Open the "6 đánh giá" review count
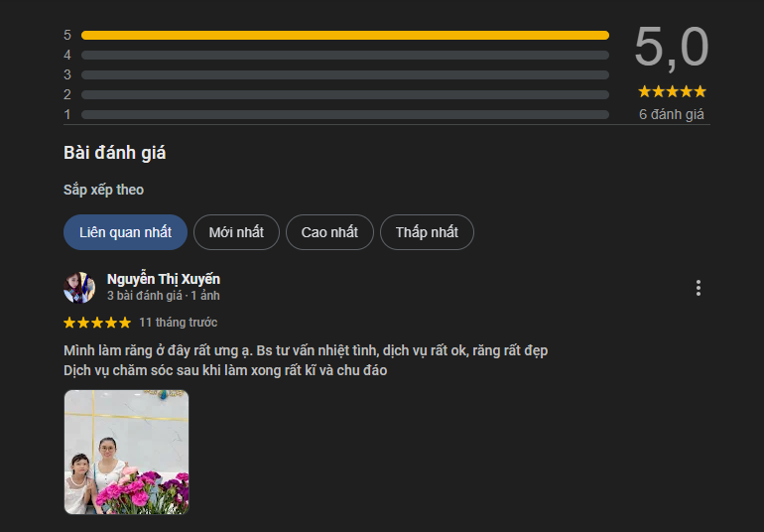 672,114
